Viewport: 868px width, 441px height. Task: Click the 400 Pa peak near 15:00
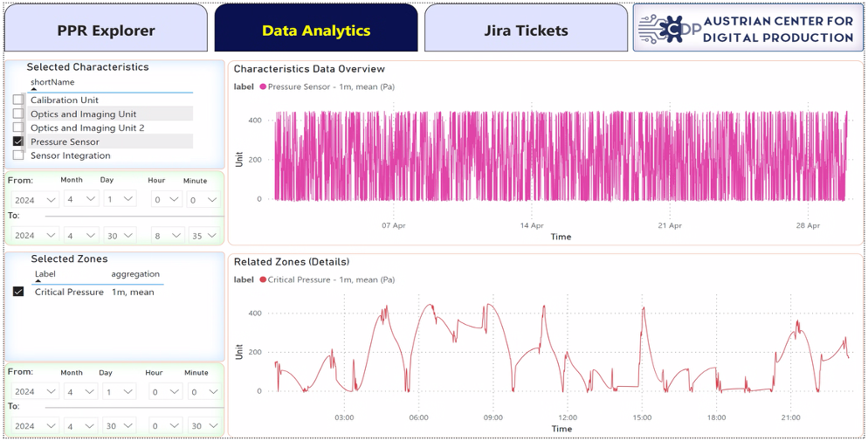644,307
